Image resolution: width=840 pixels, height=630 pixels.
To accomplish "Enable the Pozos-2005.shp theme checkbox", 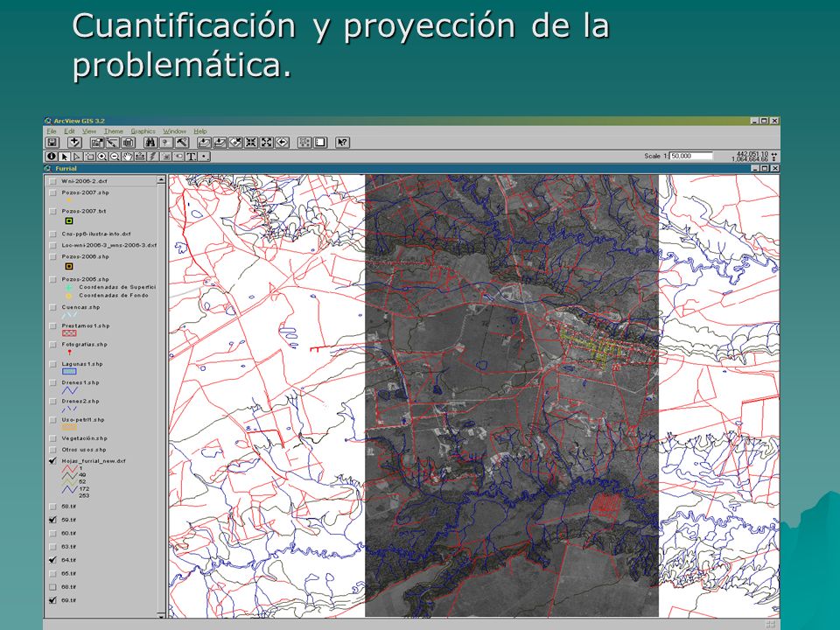I will click(x=52, y=280).
